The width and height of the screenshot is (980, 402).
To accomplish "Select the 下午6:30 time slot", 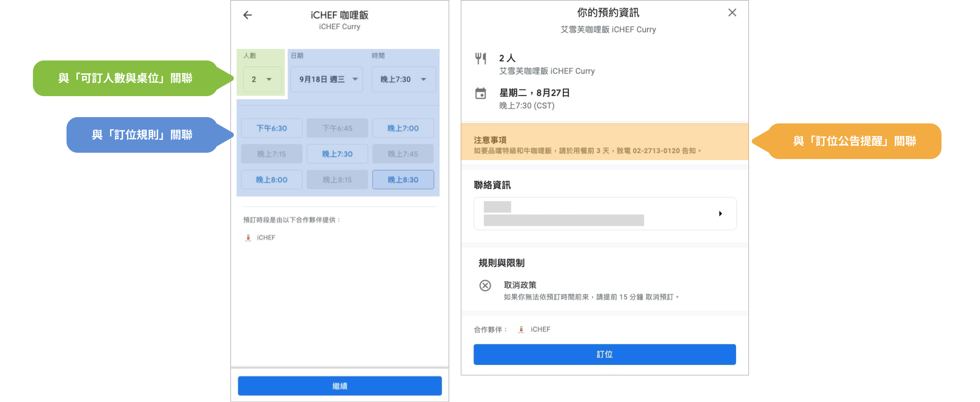I will 272,128.
